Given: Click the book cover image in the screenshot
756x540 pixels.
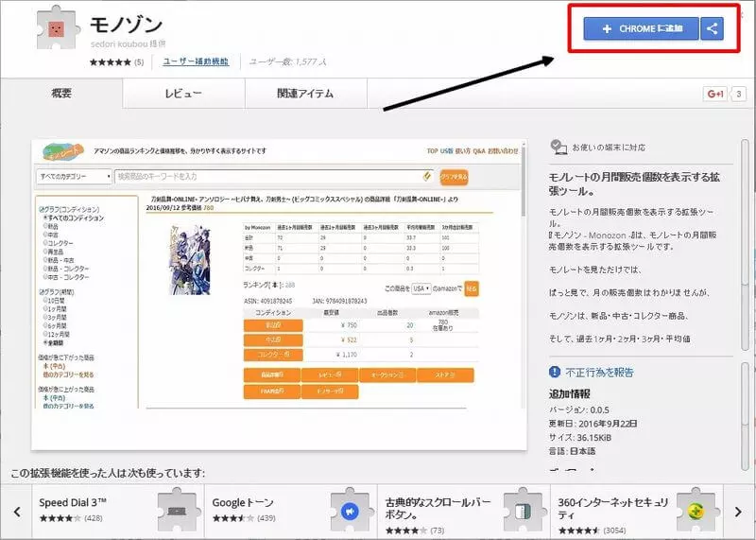Looking at the screenshot, I should point(191,260).
